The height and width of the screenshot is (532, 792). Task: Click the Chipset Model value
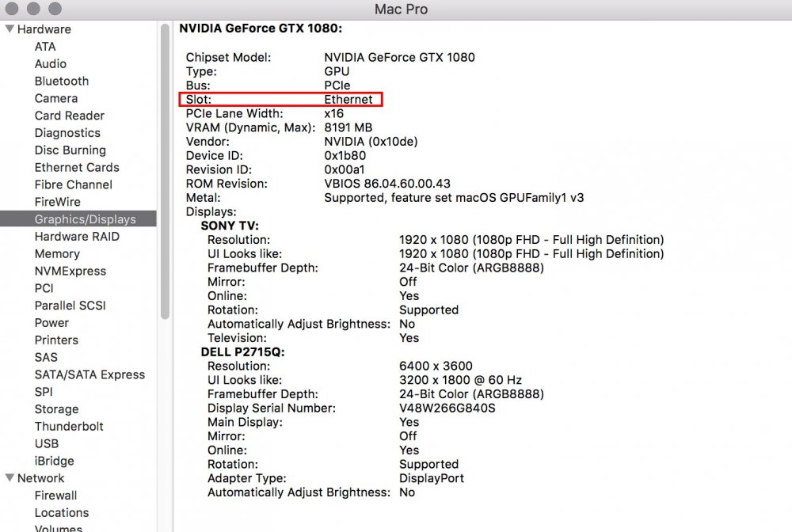pyautogui.click(x=399, y=57)
